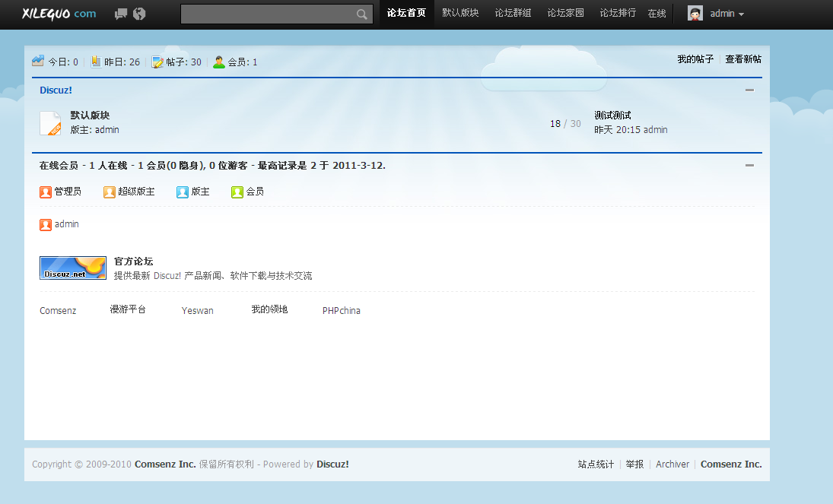Open 举报 footer link
833x504 pixels.
point(634,464)
